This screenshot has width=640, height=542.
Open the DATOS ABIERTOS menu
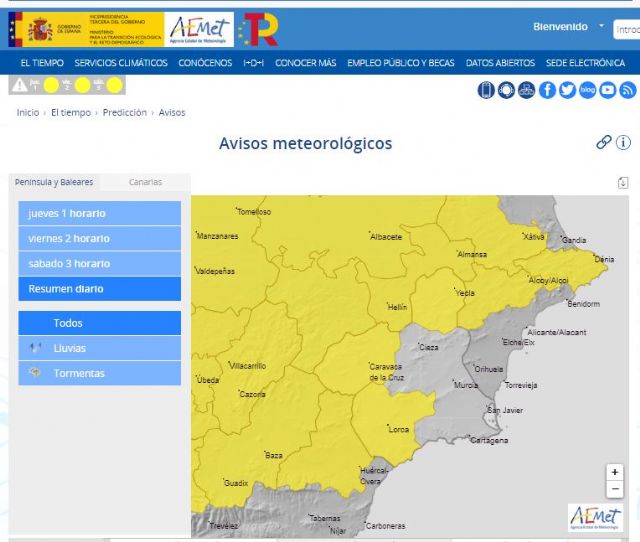[500, 63]
